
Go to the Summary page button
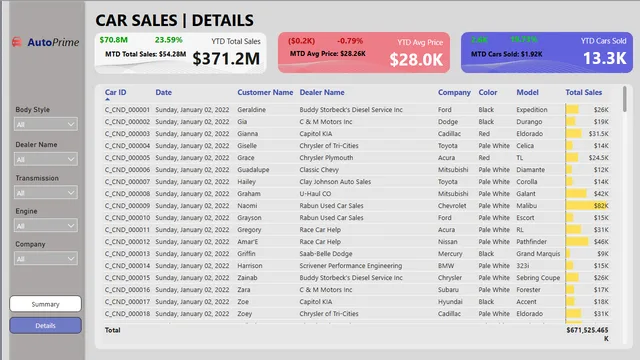pos(45,304)
